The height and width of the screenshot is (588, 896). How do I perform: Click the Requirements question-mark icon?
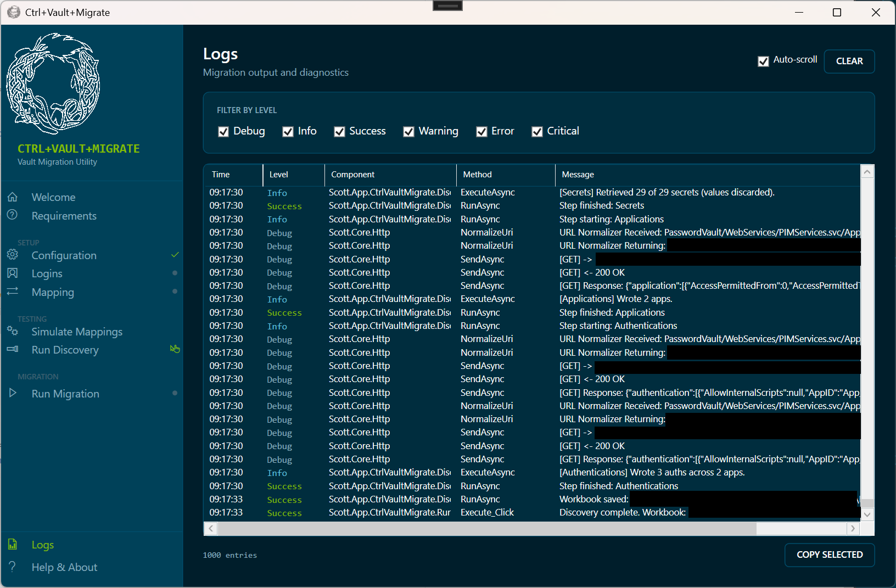pyautogui.click(x=12, y=215)
